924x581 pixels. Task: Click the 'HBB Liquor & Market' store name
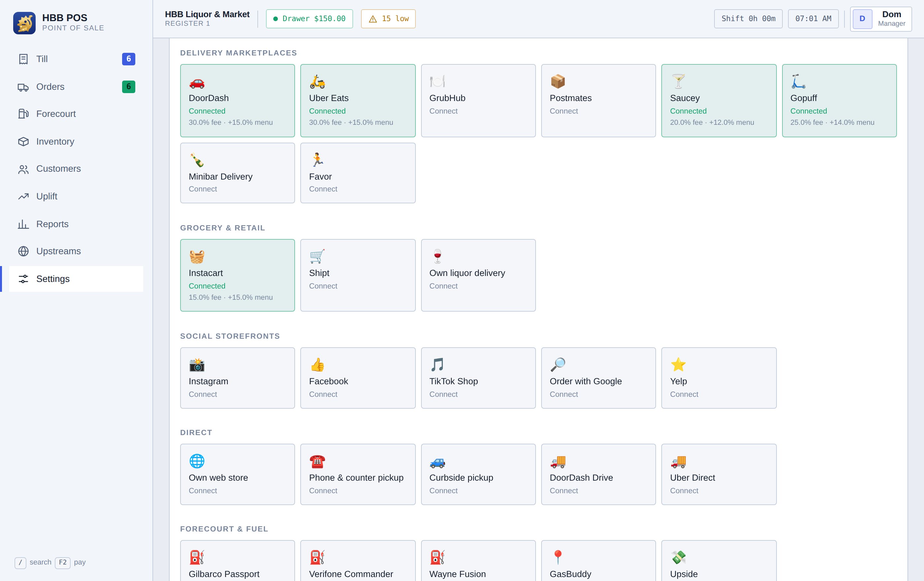point(207,14)
